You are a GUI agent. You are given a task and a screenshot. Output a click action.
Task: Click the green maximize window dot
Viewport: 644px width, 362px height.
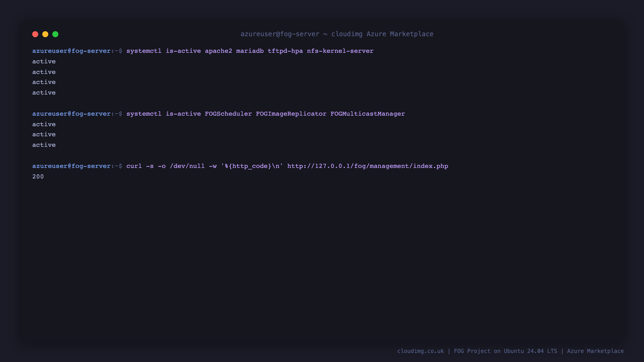pyautogui.click(x=55, y=34)
